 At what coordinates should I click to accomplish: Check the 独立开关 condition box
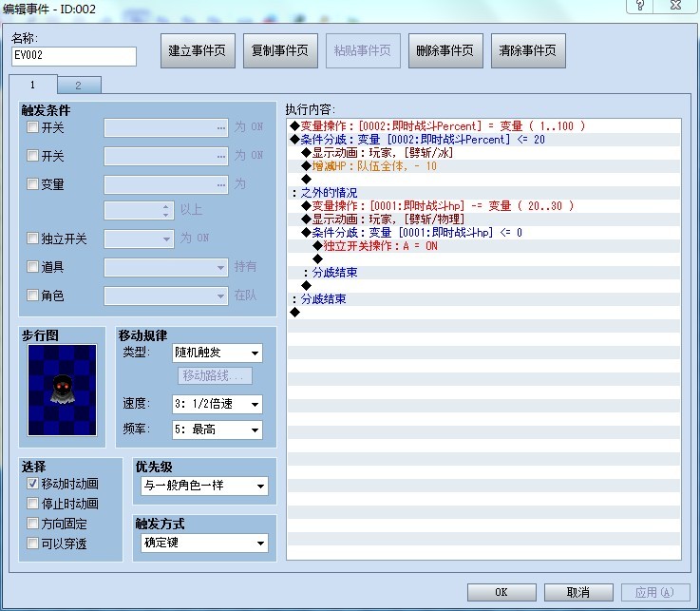[32, 239]
